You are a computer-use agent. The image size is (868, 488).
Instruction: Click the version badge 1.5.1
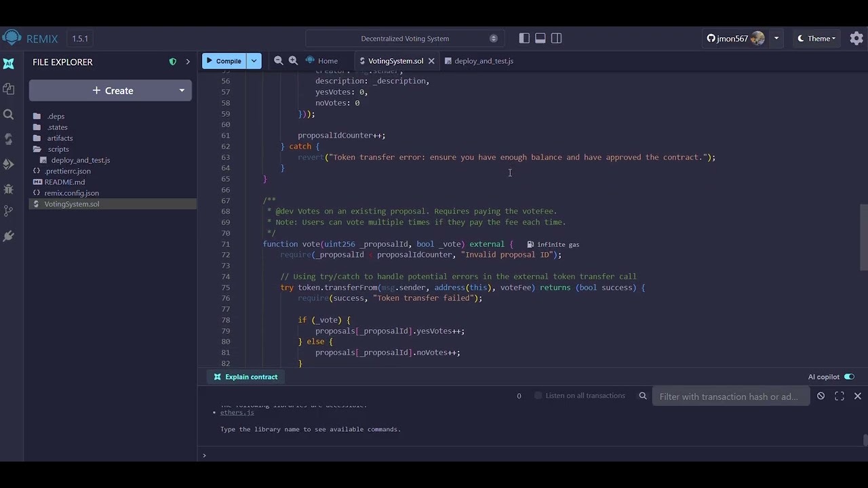[80, 39]
